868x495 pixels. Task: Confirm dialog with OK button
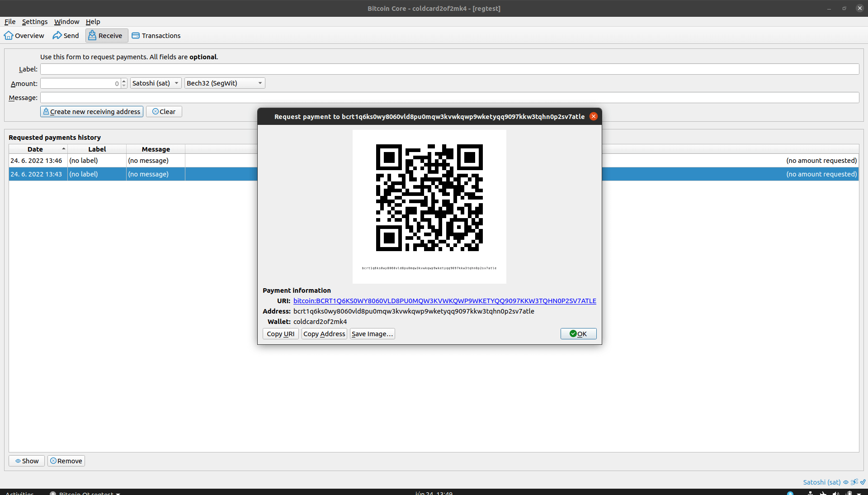coord(578,334)
